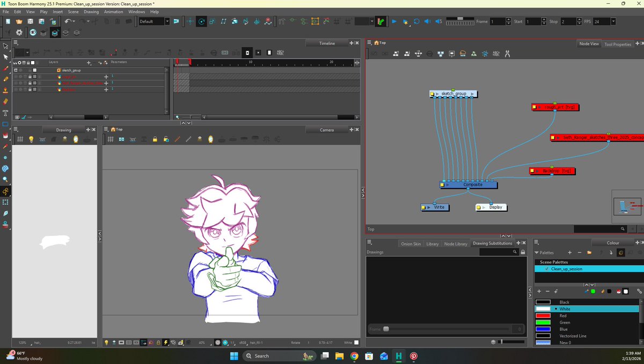This screenshot has width=644, height=364.
Task: Toggle sound speaker icon in playback toolbar
Action: (427, 21)
